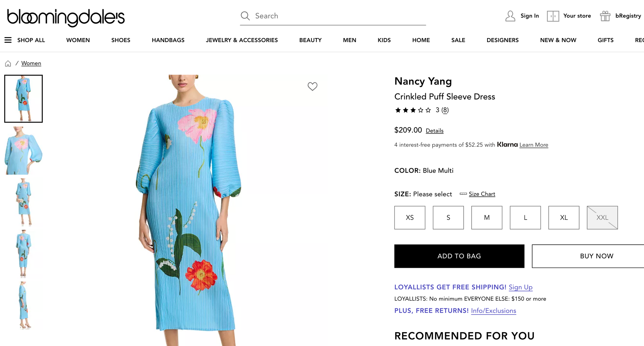Click the star rating icons
The width and height of the screenshot is (644, 346).
[413, 110]
